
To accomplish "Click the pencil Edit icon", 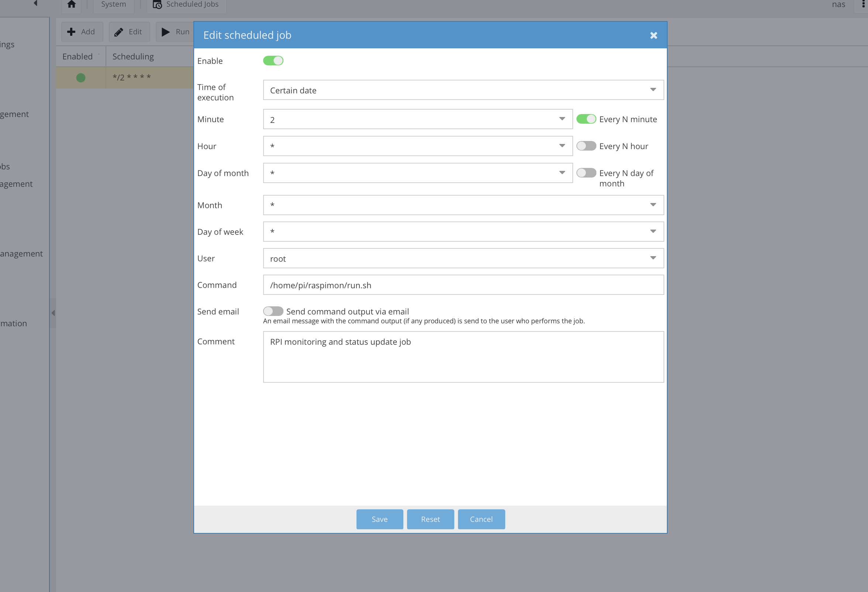I will coord(119,32).
